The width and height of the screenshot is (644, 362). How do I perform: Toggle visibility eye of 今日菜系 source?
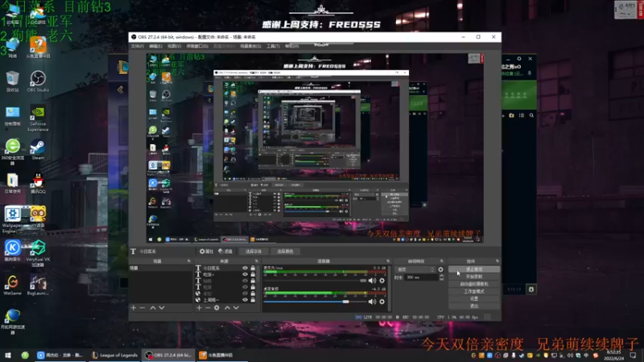click(x=245, y=268)
